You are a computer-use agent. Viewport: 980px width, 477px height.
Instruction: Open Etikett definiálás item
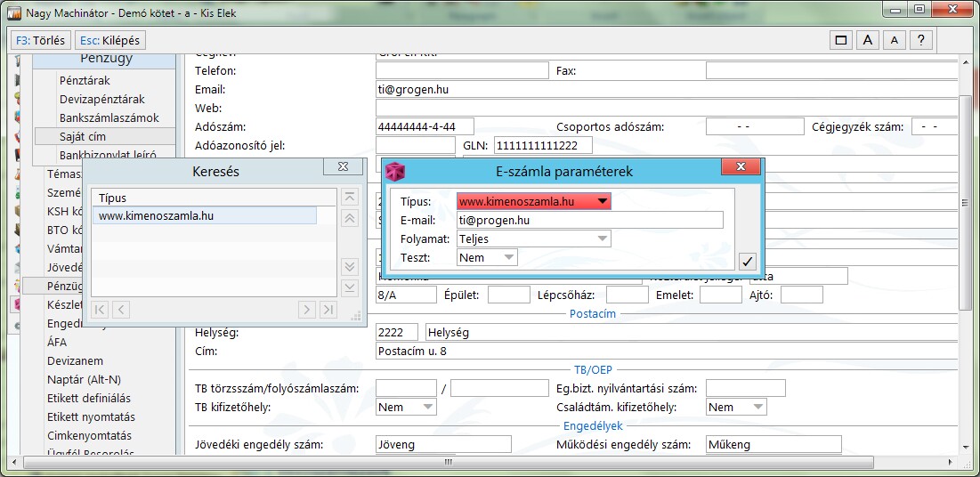91,398
